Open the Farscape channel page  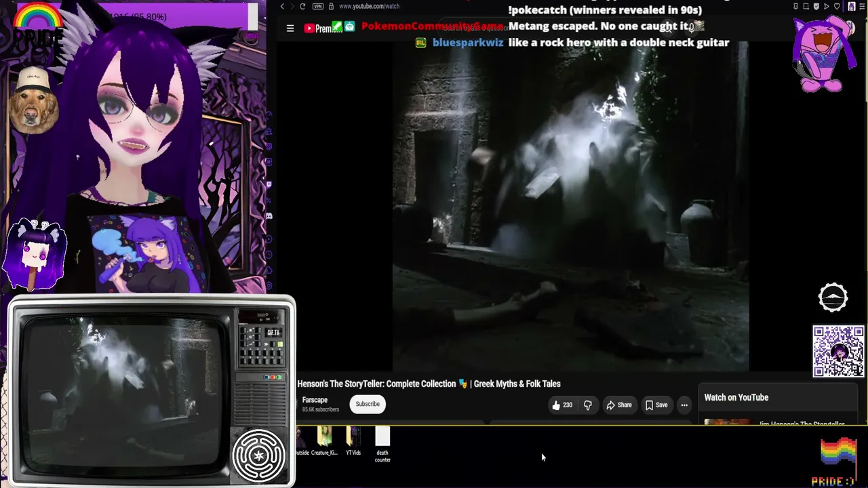[315, 400]
